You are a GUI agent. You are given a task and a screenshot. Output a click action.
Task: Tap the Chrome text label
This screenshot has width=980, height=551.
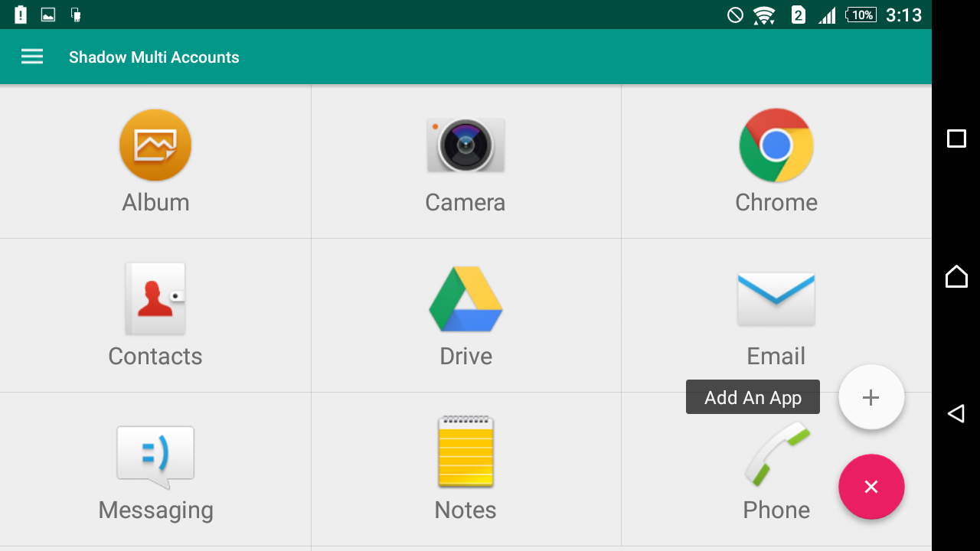point(776,202)
